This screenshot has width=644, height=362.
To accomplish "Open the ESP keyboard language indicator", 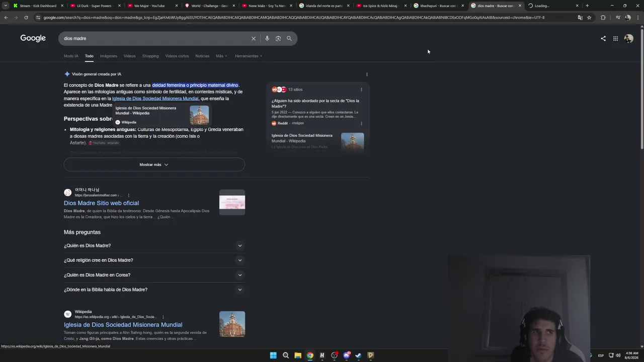I will pos(601,355).
